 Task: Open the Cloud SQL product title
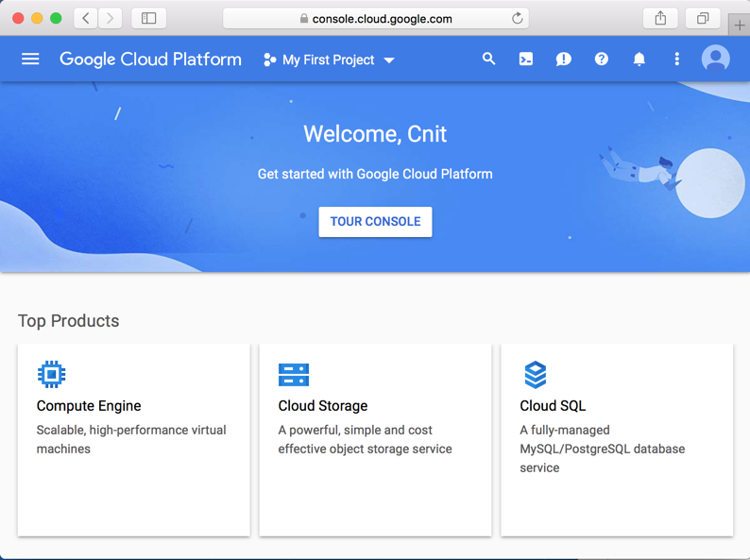coord(553,405)
